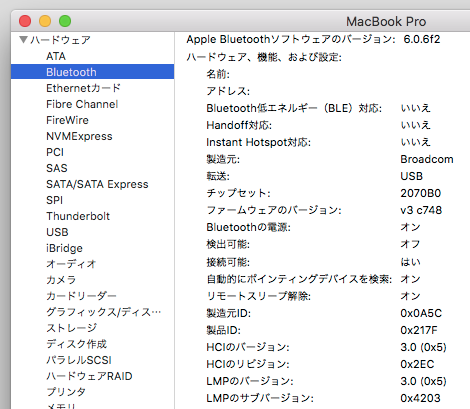Select Fibre Channel in the sidebar
The width and height of the screenshot is (470, 409).
click(82, 104)
